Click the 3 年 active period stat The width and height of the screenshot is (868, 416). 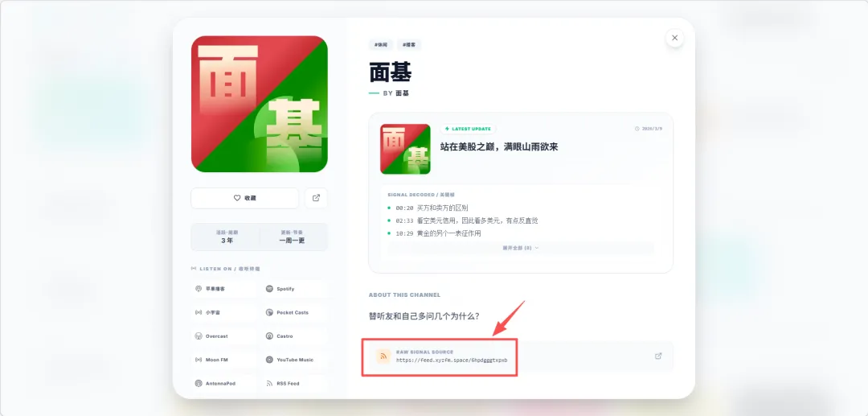tap(227, 237)
